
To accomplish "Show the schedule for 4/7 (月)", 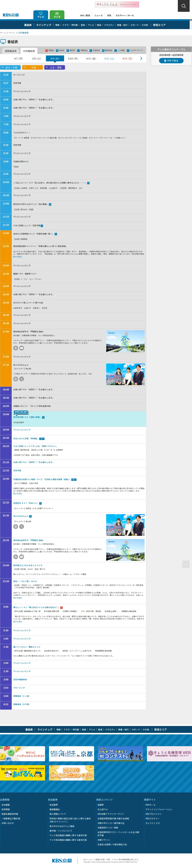I will [x=19, y=59].
